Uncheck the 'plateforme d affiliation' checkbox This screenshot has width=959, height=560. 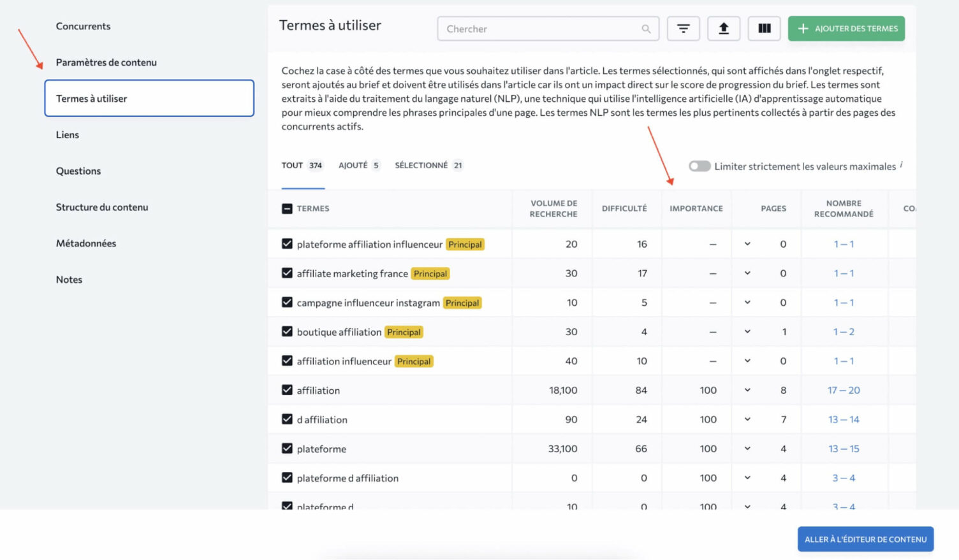(287, 478)
